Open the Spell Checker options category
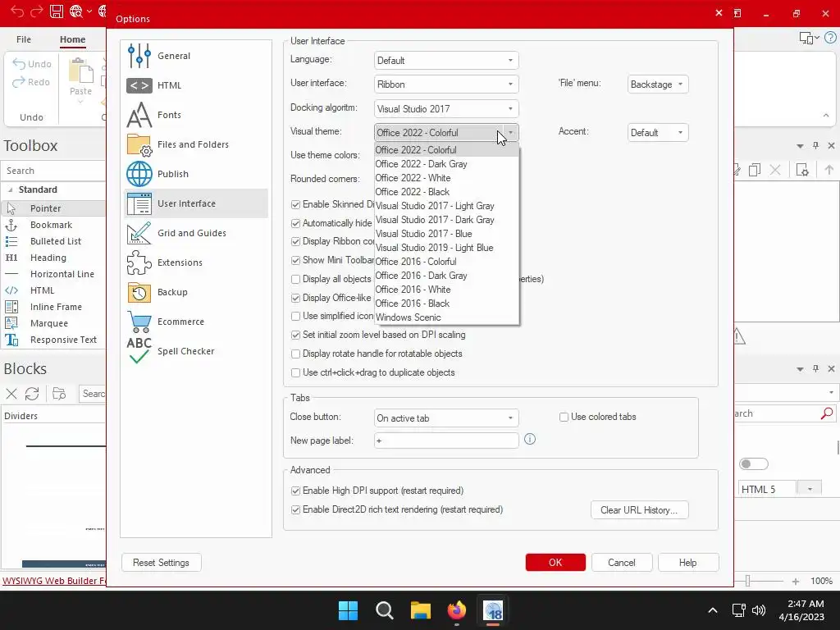 (196, 351)
